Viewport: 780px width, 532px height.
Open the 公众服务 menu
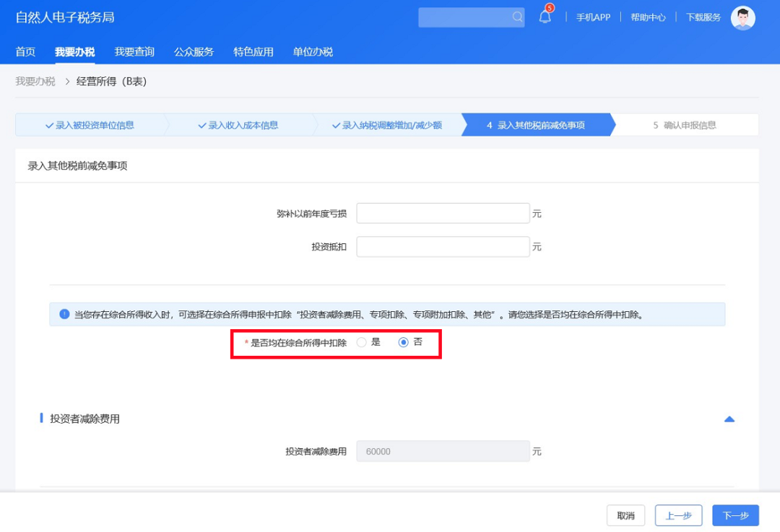click(194, 52)
